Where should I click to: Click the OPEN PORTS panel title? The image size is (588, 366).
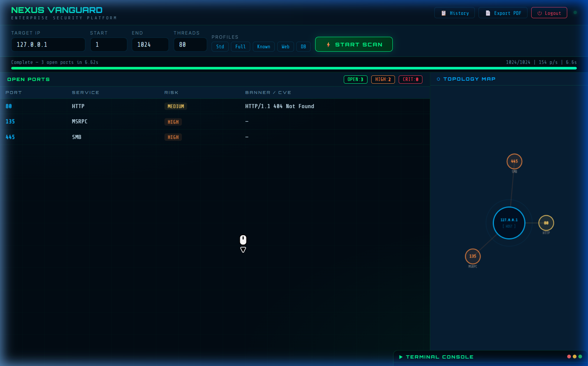(29, 80)
